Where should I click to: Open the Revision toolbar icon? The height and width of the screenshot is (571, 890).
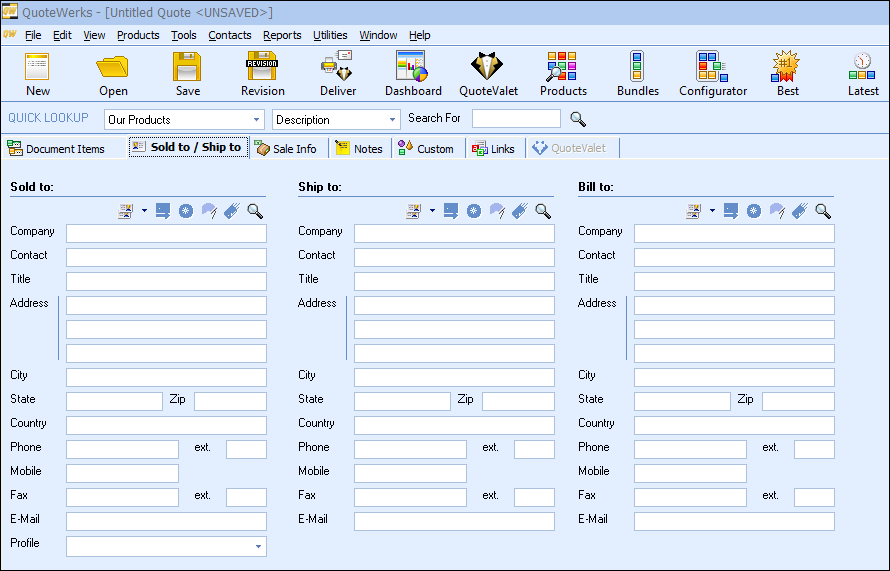[262, 73]
